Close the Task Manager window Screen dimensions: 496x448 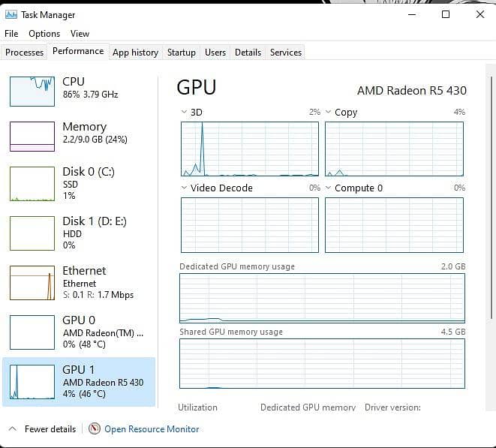(x=480, y=14)
